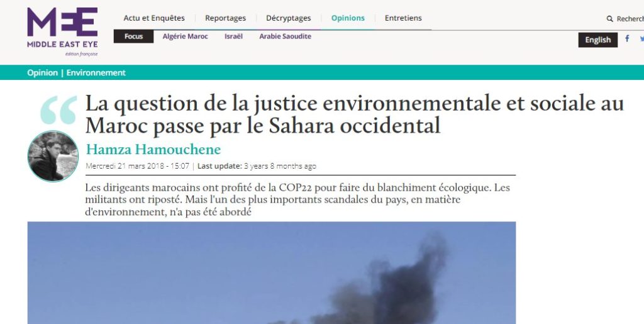This screenshot has width=644, height=324.
Task: Open the Arabie Saoudite focus link
Action: tap(285, 36)
